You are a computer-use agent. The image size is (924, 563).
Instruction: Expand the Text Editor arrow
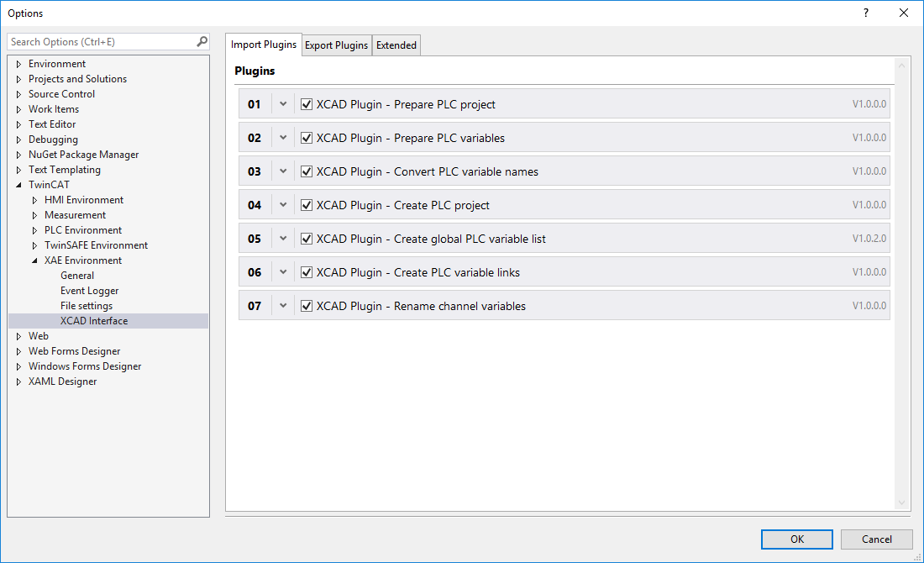(x=18, y=124)
